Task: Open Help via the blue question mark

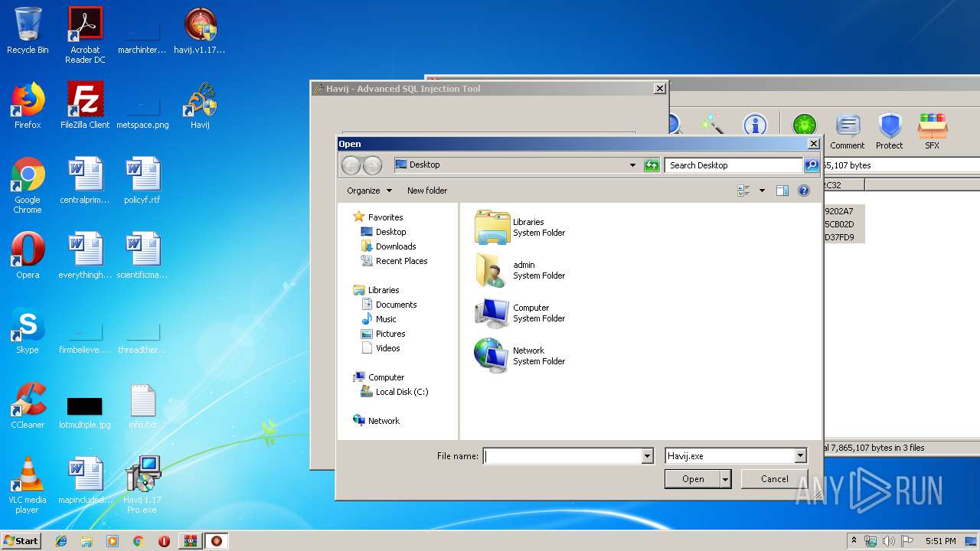Action: tap(804, 191)
